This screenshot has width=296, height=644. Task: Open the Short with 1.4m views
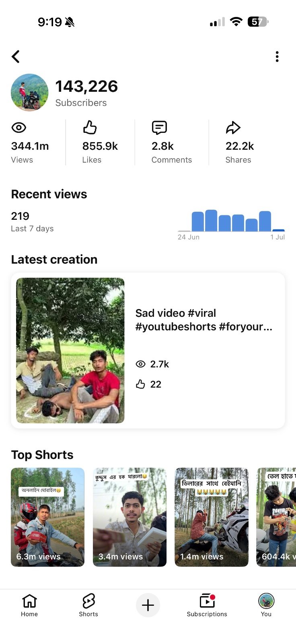[212, 517]
